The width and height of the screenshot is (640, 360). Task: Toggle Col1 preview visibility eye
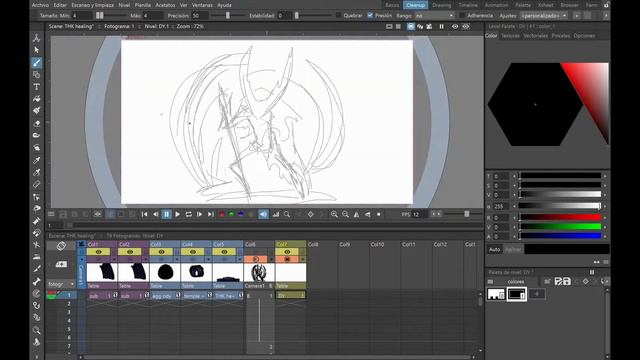(99, 252)
